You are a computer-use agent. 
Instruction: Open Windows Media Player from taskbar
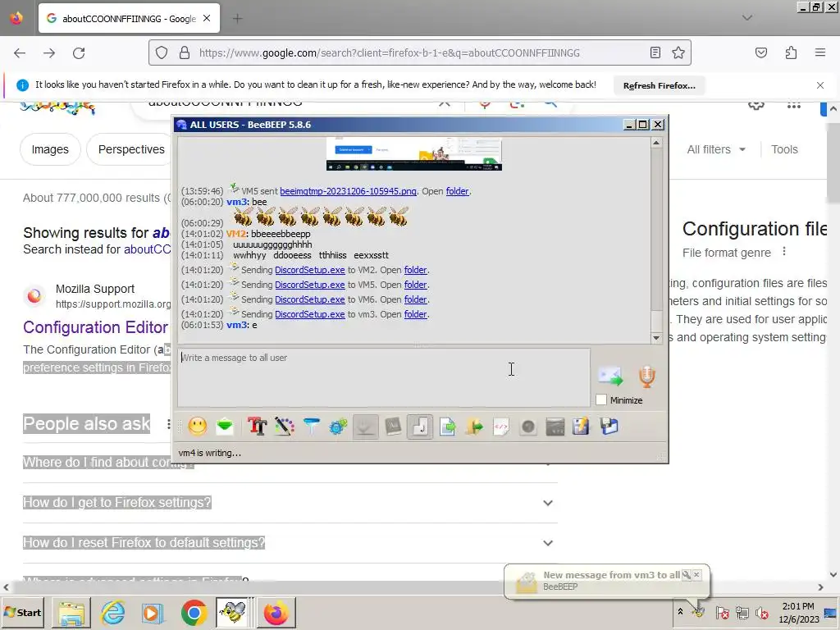[153, 612]
